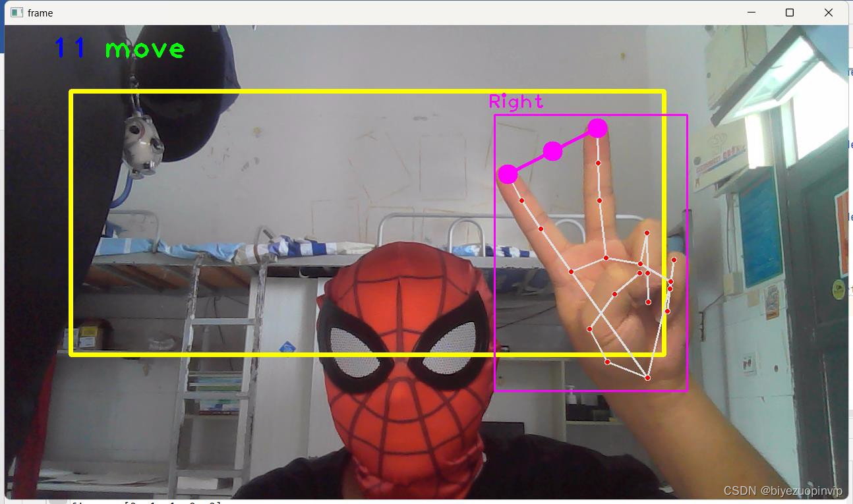The height and width of the screenshot is (504, 853).
Task: Close the frame window
Action: (829, 13)
